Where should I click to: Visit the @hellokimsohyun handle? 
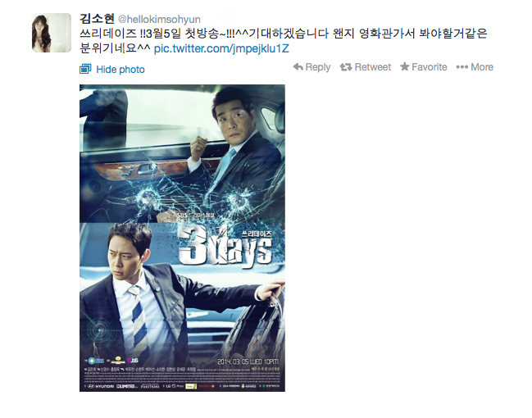coord(159,20)
